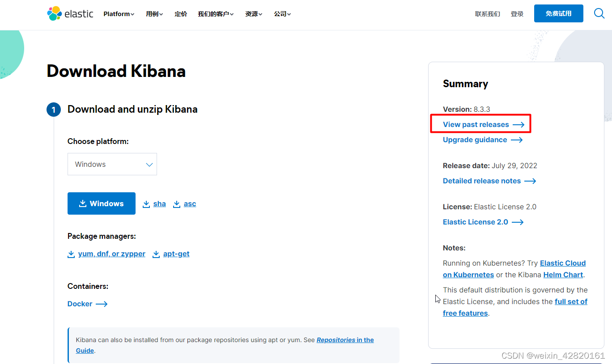Open full set of free features link
This screenshot has width=612, height=364.
point(571,302)
